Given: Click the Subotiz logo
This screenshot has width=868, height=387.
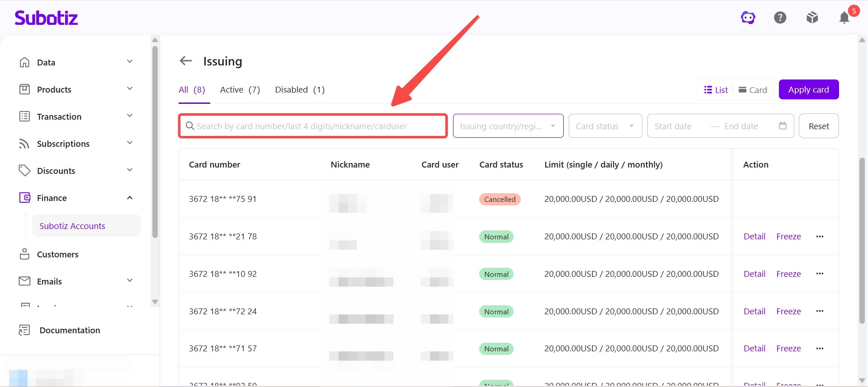Looking at the screenshot, I should (46, 18).
